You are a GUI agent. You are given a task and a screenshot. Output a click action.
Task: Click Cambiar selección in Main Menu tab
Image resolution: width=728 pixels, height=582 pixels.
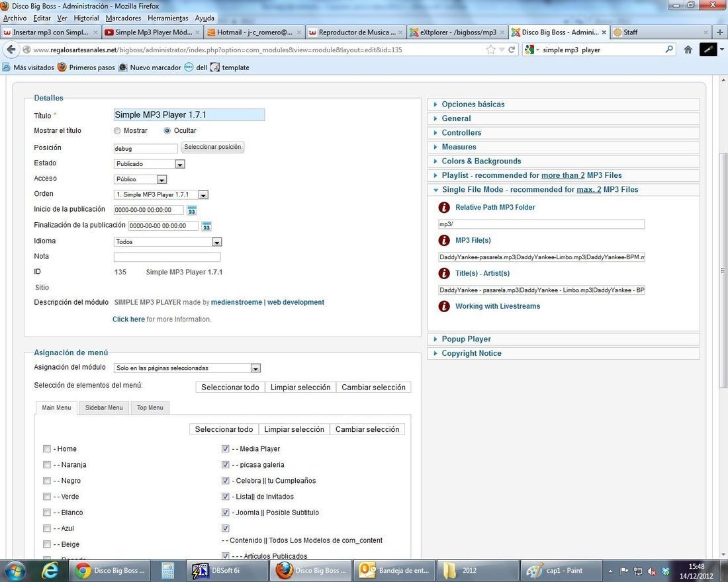(x=367, y=429)
